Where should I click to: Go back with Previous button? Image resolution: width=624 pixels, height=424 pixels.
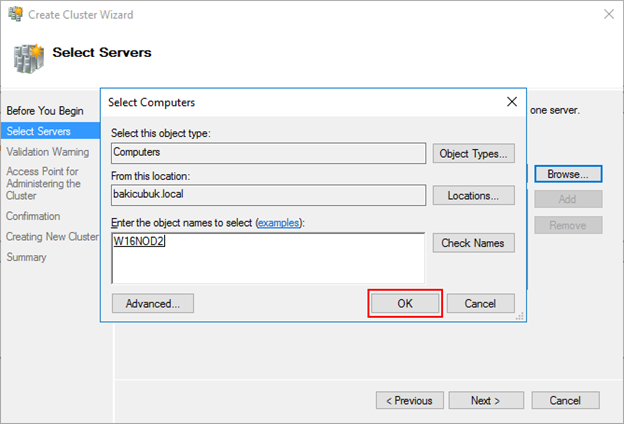410,400
